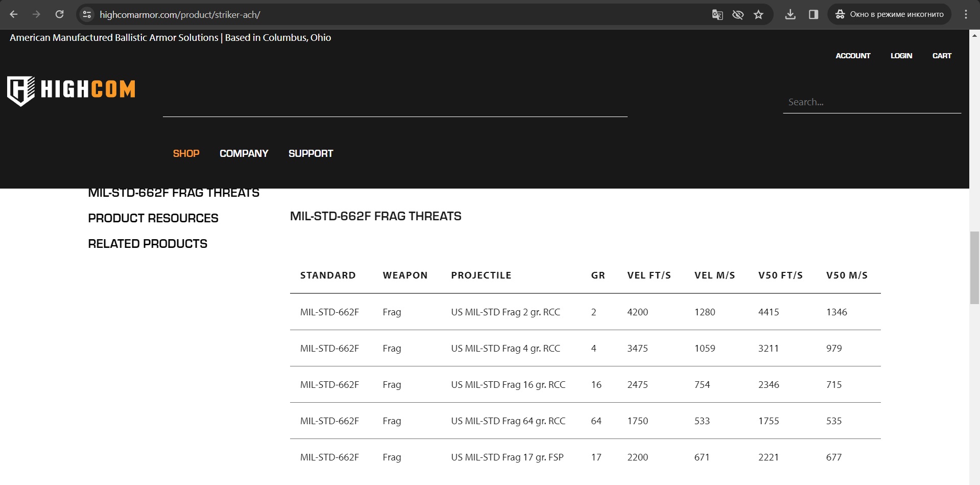
Task: Open the Chrome three-dot menu
Action: click(965, 14)
